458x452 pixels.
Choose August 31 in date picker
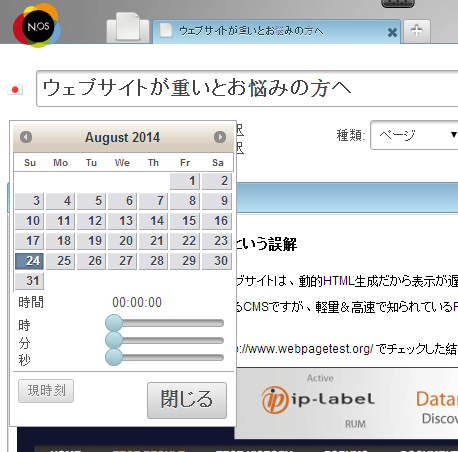point(29,281)
